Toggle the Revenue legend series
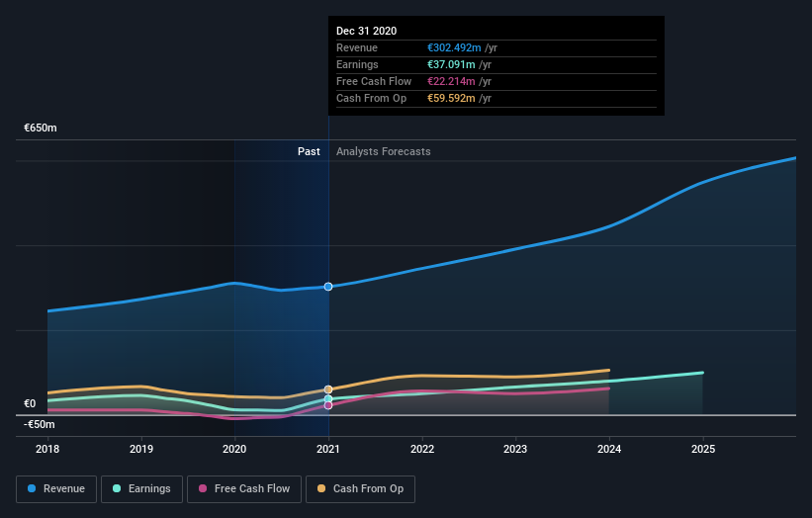812x518 pixels. 56,489
